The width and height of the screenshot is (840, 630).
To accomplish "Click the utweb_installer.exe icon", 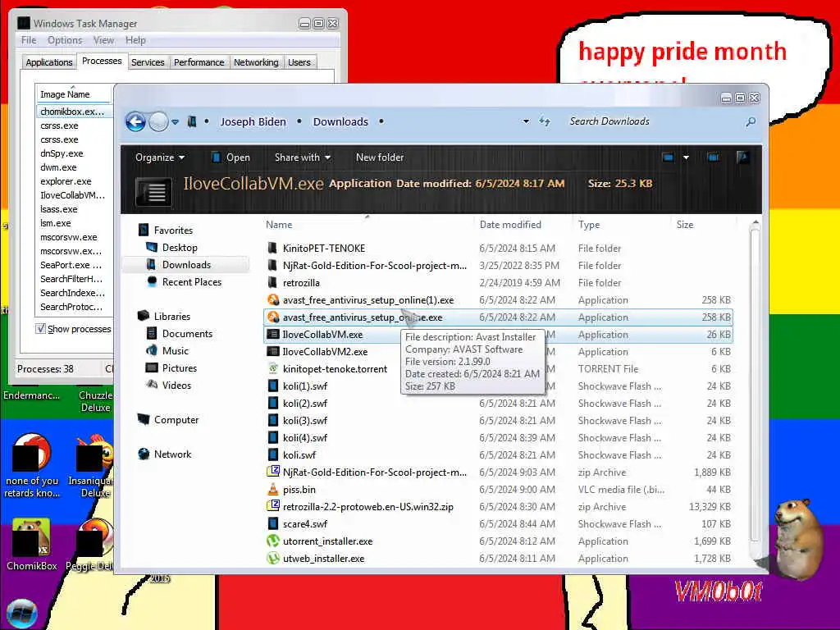I will tap(273, 558).
